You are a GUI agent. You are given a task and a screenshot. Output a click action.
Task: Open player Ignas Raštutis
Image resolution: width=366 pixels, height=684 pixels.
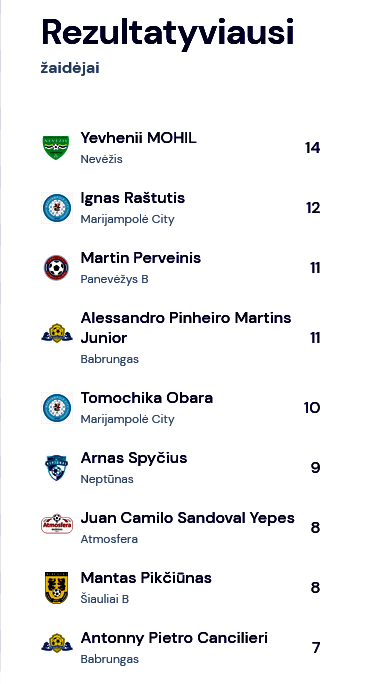pyautogui.click(x=133, y=198)
